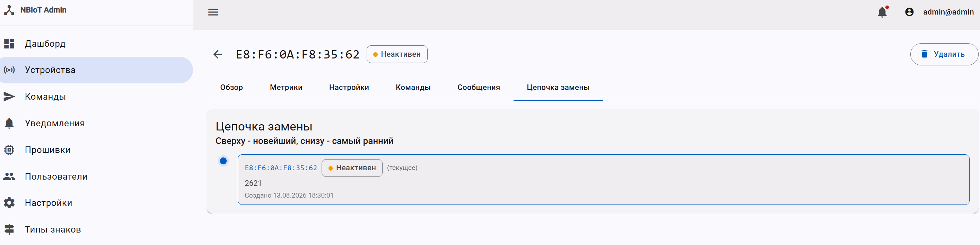
Task: Click the Создано 13.08.2026 18:30:01 timestamp
Action: [x=289, y=195]
